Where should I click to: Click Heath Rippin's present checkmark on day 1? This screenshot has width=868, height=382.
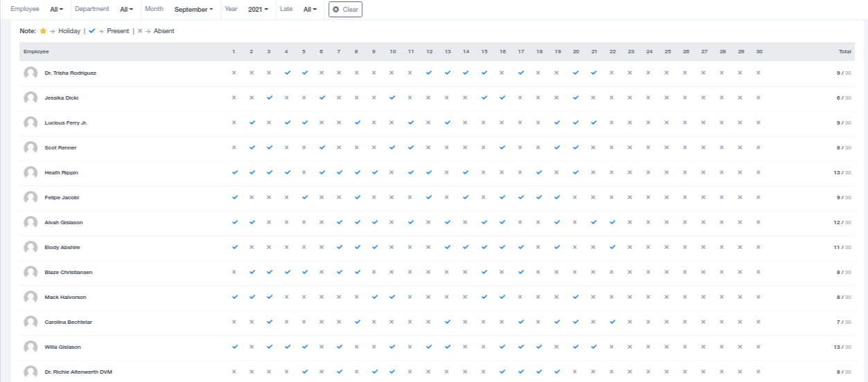pos(234,172)
